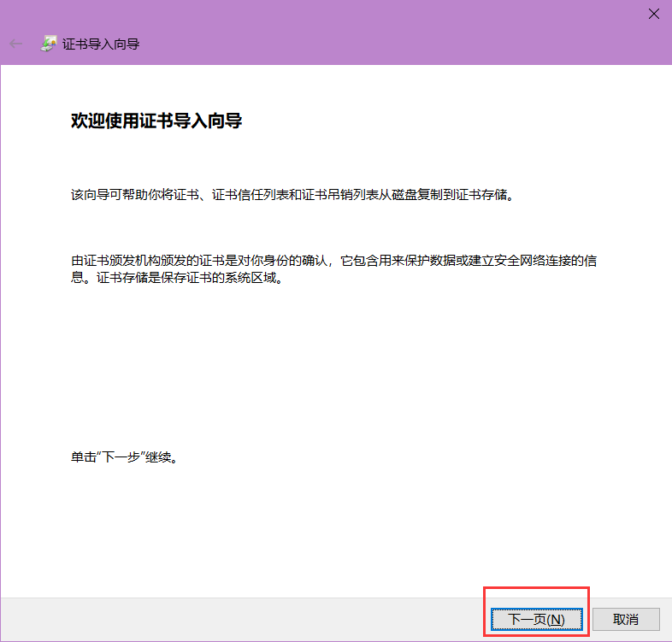Click the heading 欢迎使用证书导入向导
672x642 pixels.
[x=156, y=121]
